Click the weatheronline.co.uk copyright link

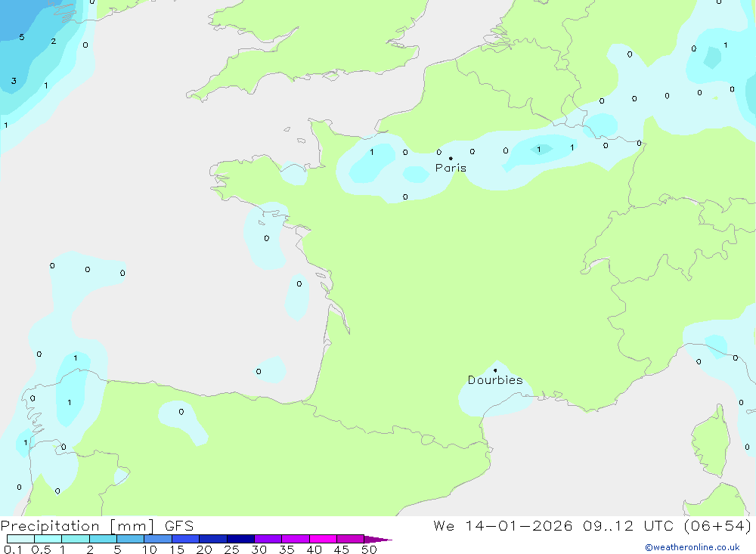tap(692, 547)
